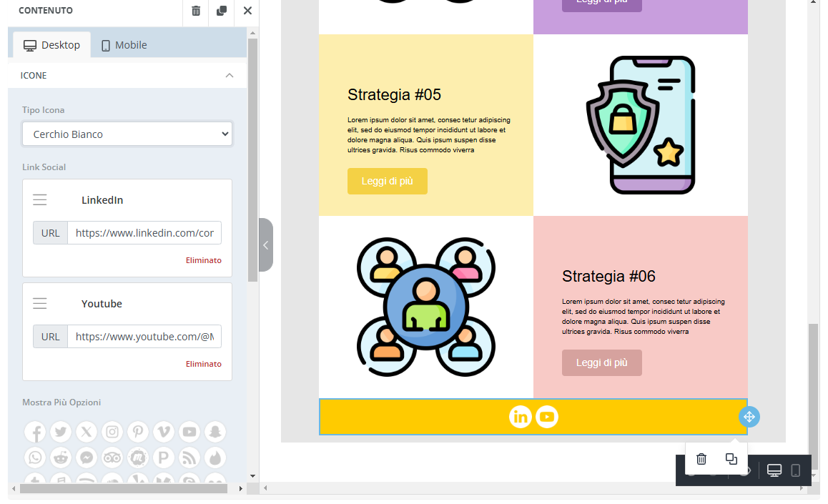Close the Contenuto panel
Image resolution: width=828 pixels, height=504 pixels.
click(247, 11)
